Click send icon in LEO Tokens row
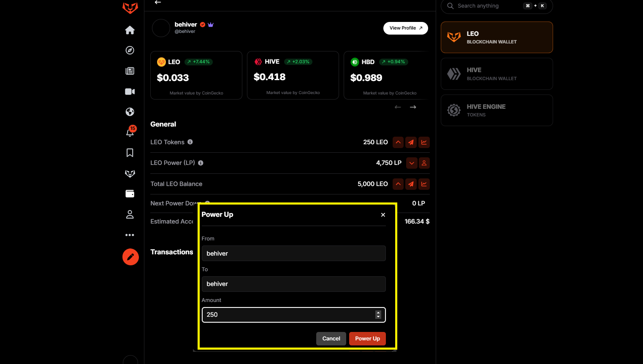The width and height of the screenshot is (643, 364). pos(411,142)
